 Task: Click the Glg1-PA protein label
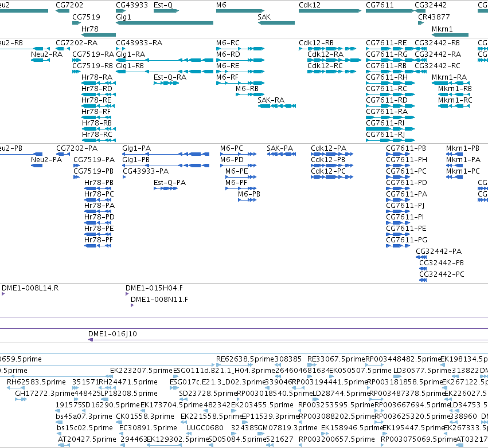(136, 148)
